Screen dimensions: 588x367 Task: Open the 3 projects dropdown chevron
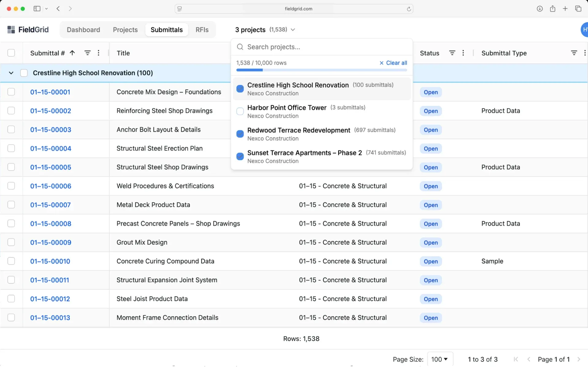(x=293, y=30)
